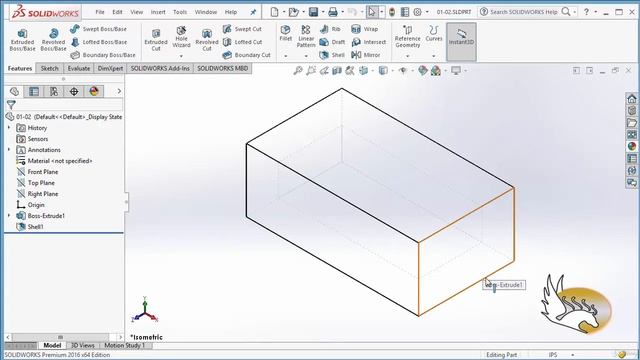This screenshot has height=360, width=640.
Task: Click the feature tree filter icon
Action: click(11, 105)
